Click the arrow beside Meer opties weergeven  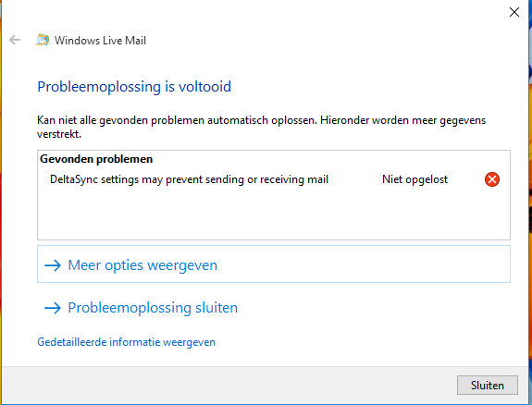[53, 265]
